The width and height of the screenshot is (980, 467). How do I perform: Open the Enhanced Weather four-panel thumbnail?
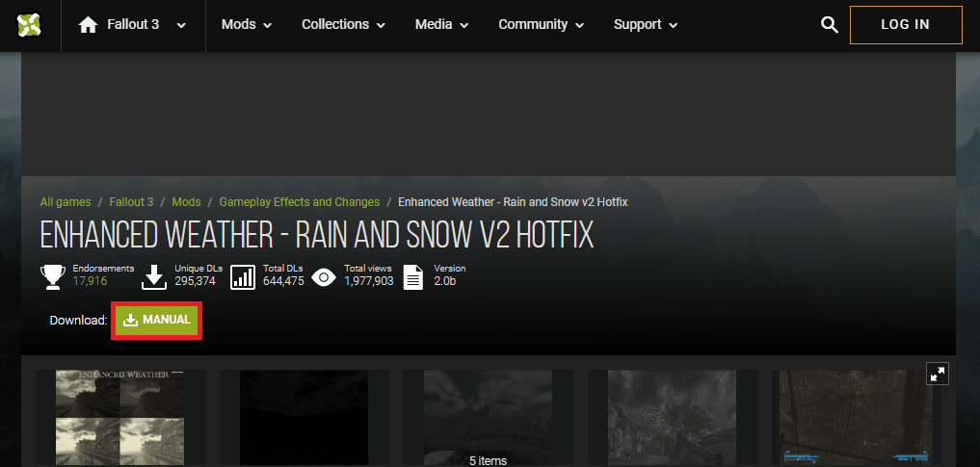point(120,418)
